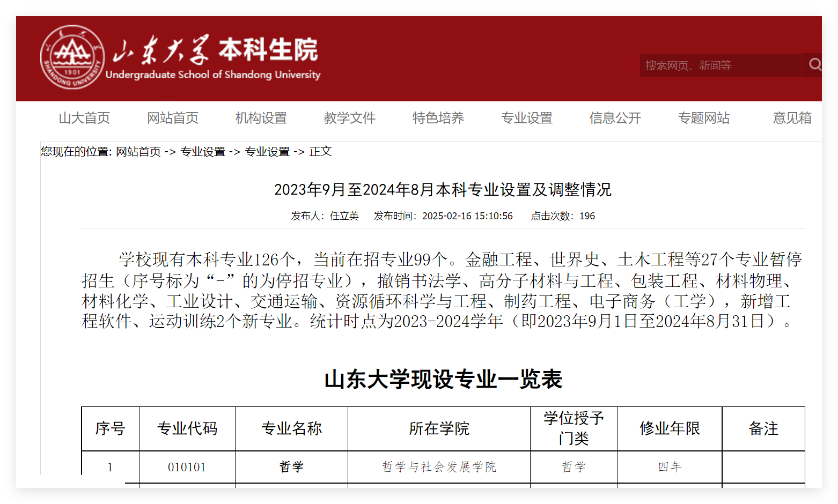
Task: Open the 专业设置 navigation menu
Action: [527, 118]
